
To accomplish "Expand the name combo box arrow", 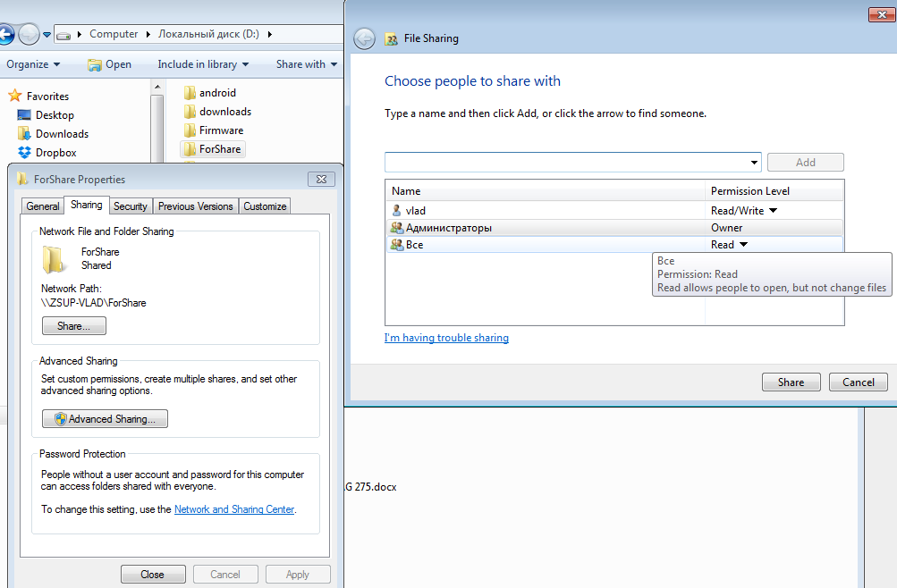I will click(x=754, y=163).
